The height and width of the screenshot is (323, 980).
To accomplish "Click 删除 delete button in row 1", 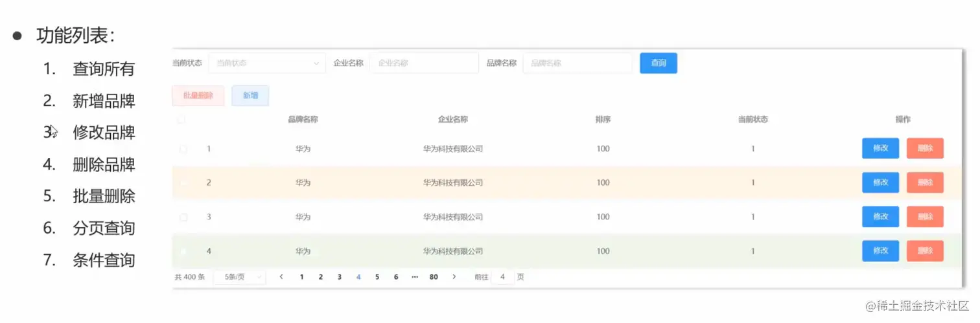I will (925, 148).
